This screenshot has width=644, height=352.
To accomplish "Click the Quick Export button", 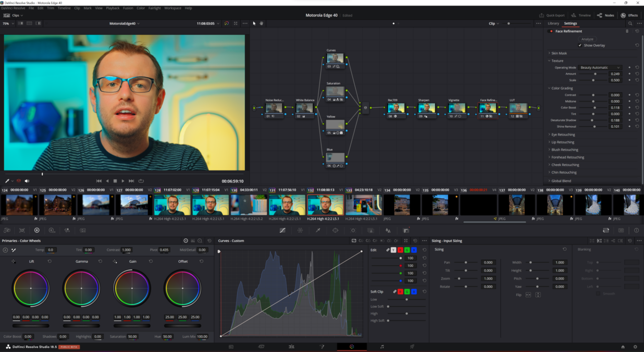I will point(552,16).
